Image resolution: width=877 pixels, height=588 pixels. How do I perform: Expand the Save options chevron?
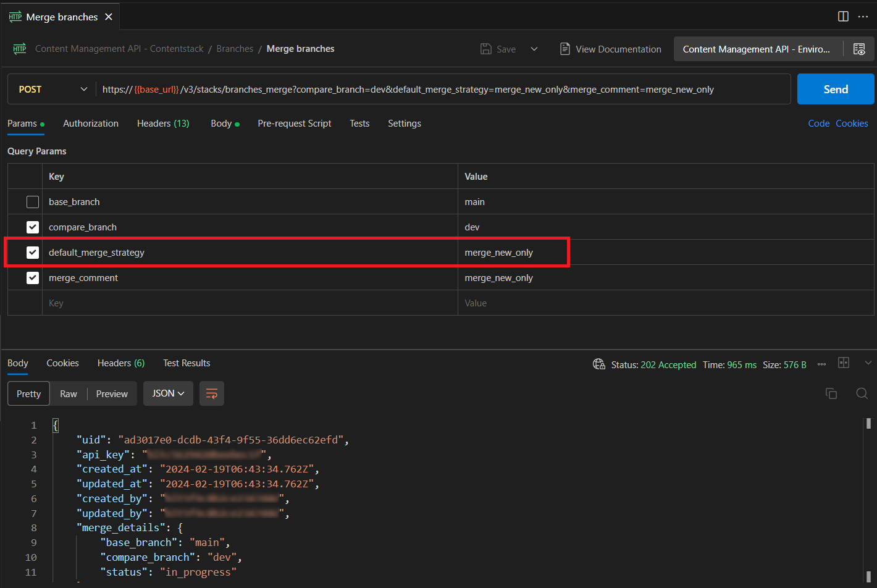(534, 49)
